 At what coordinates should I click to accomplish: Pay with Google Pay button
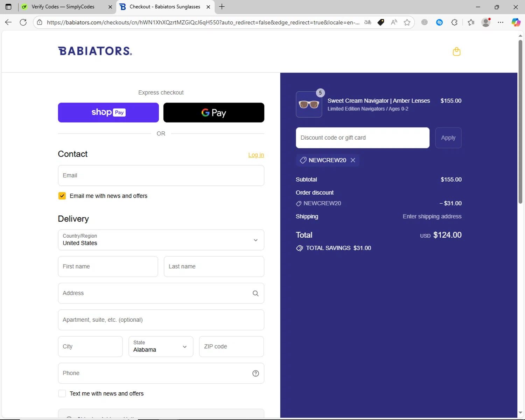(214, 112)
